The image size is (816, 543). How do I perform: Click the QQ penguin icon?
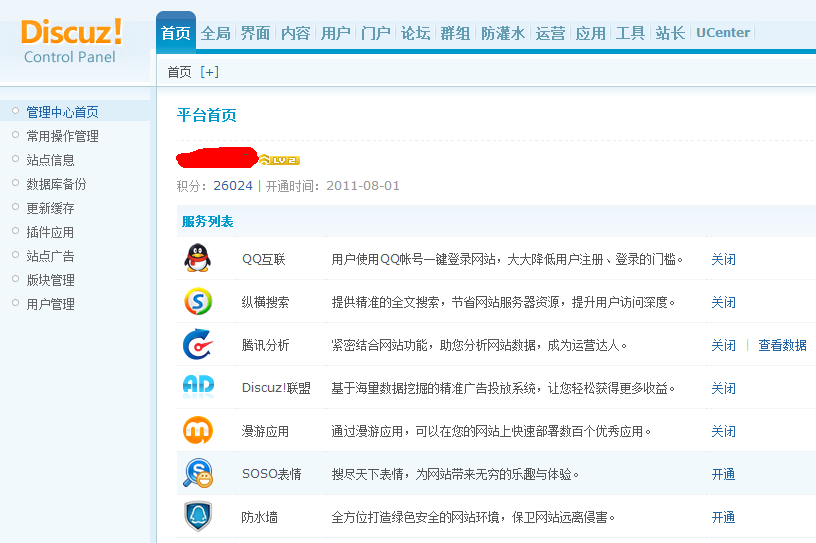click(x=198, y=258)
